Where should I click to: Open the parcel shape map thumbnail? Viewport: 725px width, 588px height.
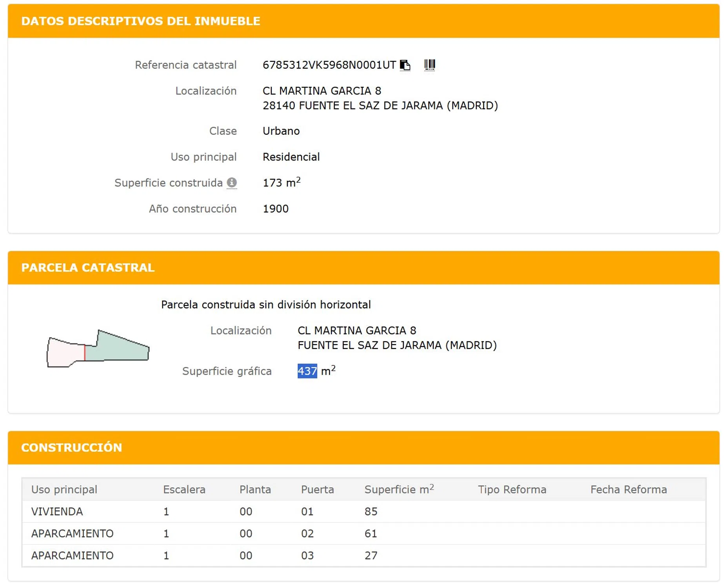coord(98,348)
